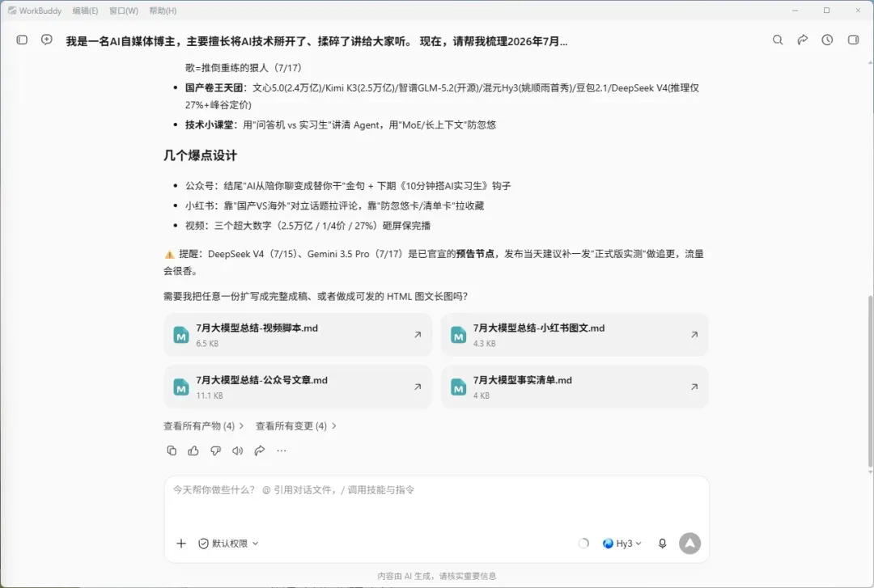874x588 pixels.
Task: Click the 公众号 bullet line
Action: coord(348,185)
